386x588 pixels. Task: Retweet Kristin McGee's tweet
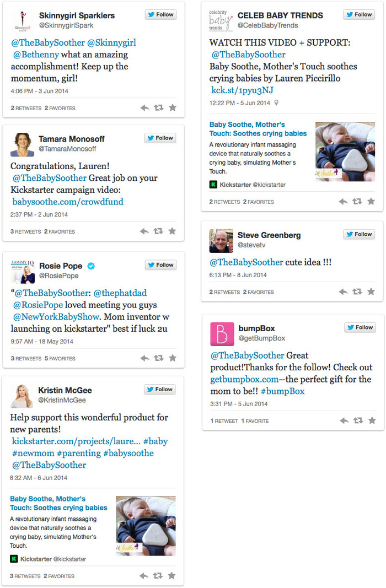pyautogui.click(x=158, y=576)
